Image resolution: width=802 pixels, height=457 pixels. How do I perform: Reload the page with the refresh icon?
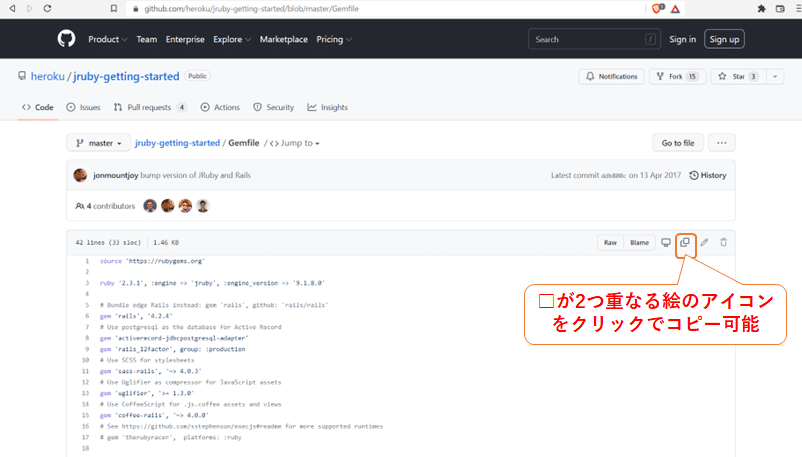47,8
